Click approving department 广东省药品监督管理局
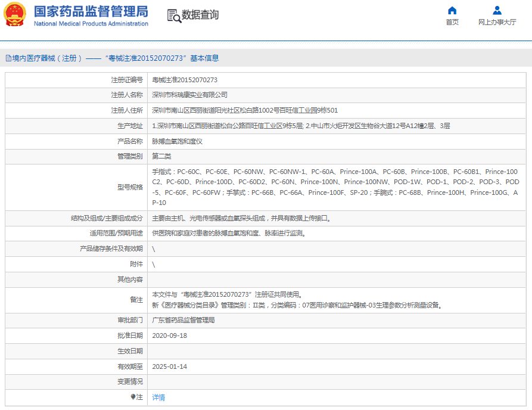This screenshot has height=410, width=532. (x=183, y=320)
